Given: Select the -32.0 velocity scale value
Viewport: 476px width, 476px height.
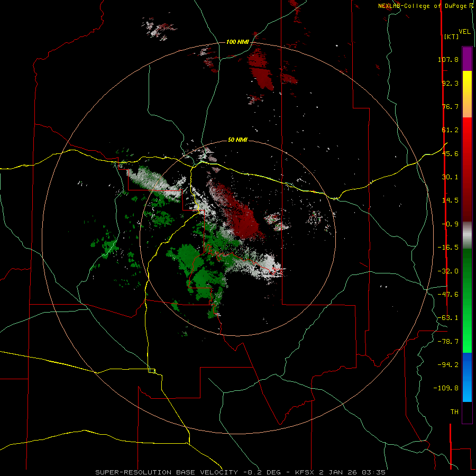Looking at the screenshot, I should (x=448, y=271).
